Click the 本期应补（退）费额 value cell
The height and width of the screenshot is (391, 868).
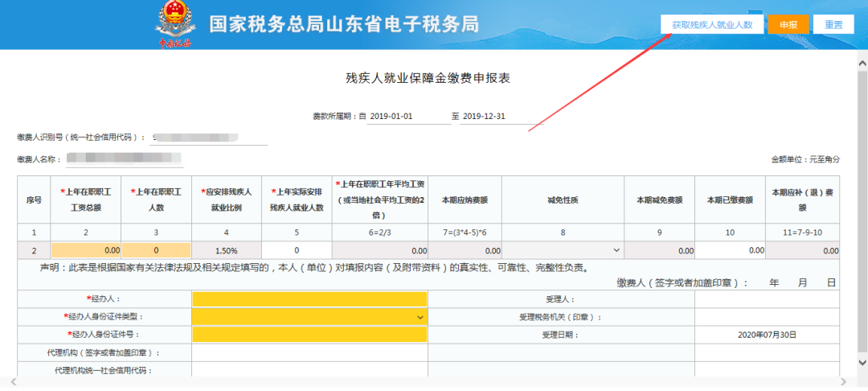coord(803,250)
